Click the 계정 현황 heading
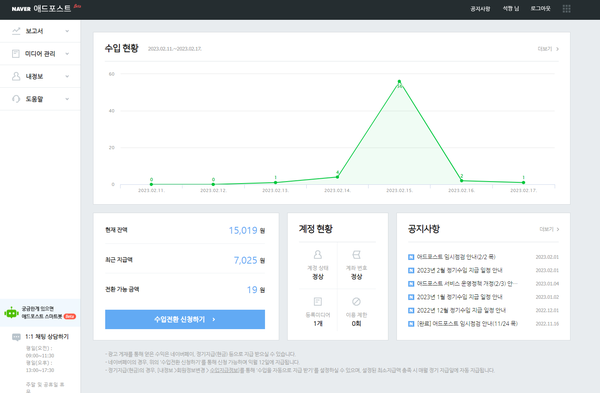Image resolution: width=600 pixels, height=393 pixels. click(316, 229)
